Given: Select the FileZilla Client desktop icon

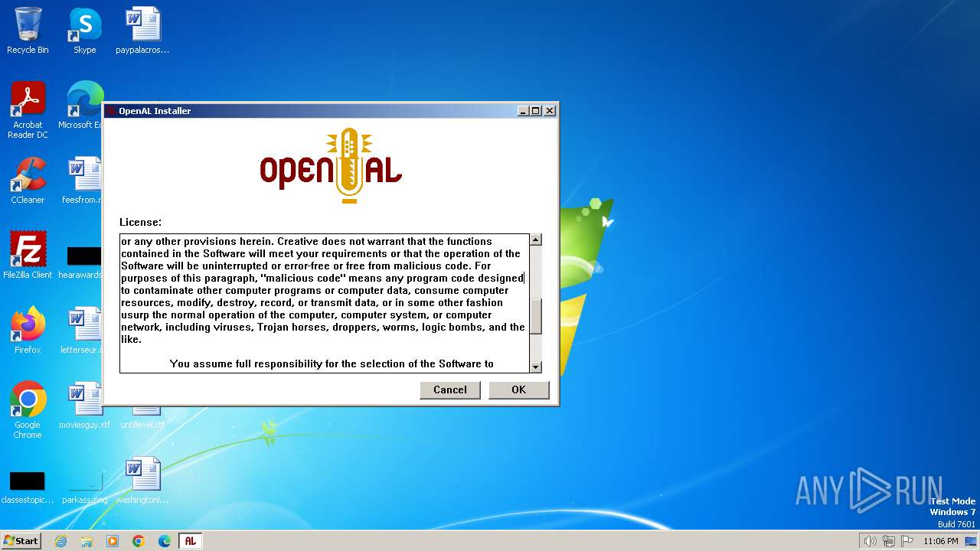Looking at the screenshot, I should tap(28, 255).
